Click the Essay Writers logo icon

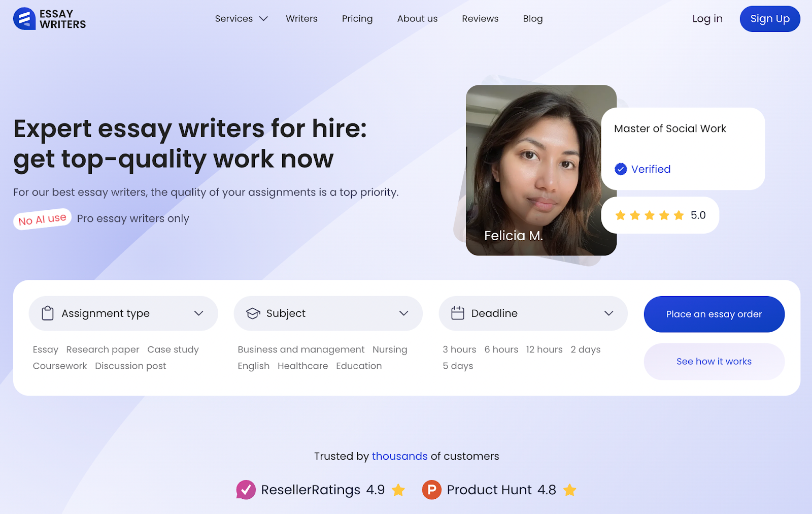click(x=24, y=19)
